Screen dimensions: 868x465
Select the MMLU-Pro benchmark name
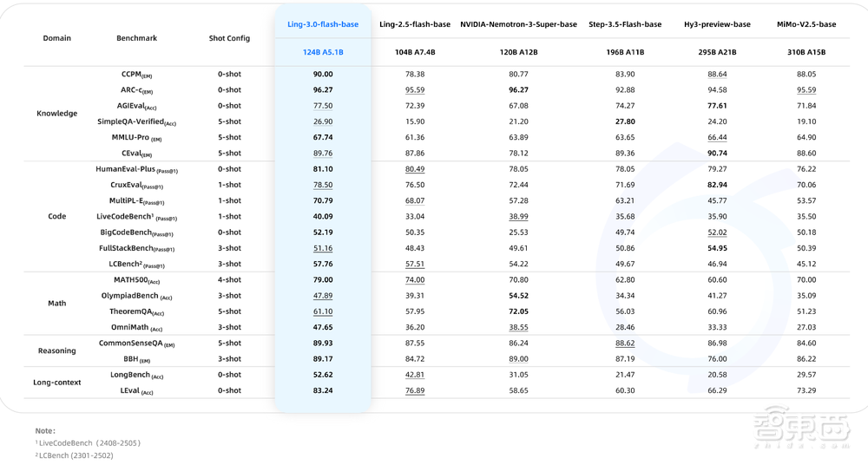tap(137, 138)
